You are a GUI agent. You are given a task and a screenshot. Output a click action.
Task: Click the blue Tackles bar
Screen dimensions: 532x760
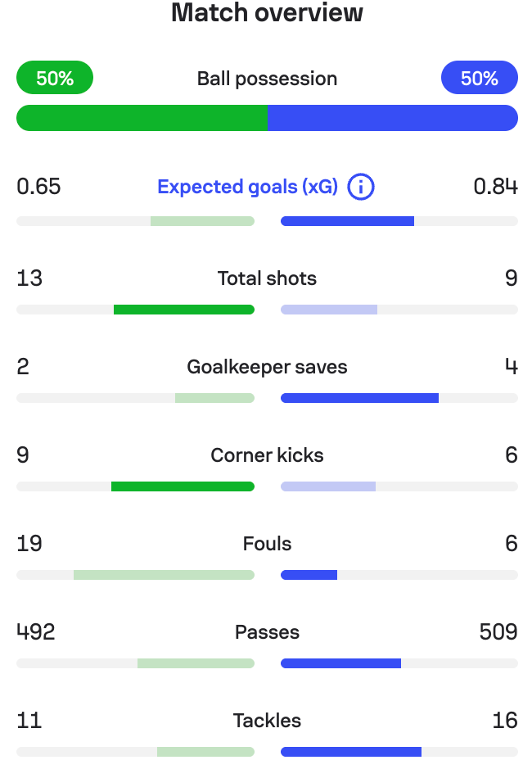coord(351,752)
